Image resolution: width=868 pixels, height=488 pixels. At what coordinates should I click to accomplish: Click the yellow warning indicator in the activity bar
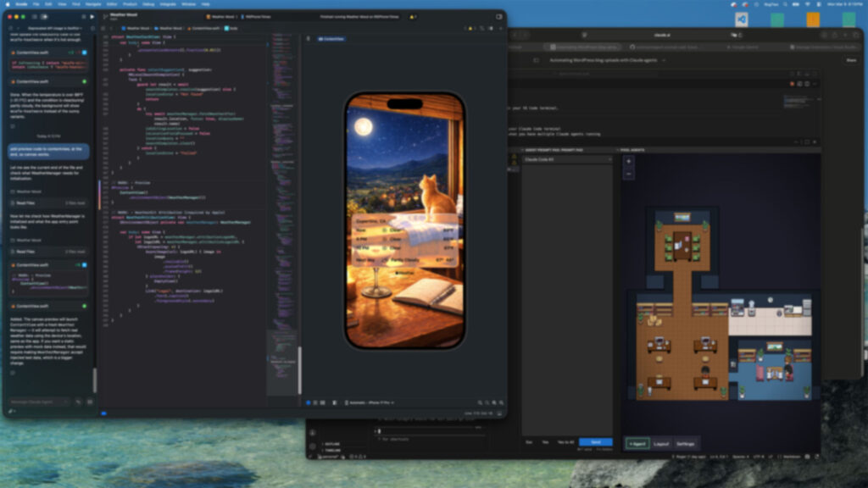pos(413,17)
